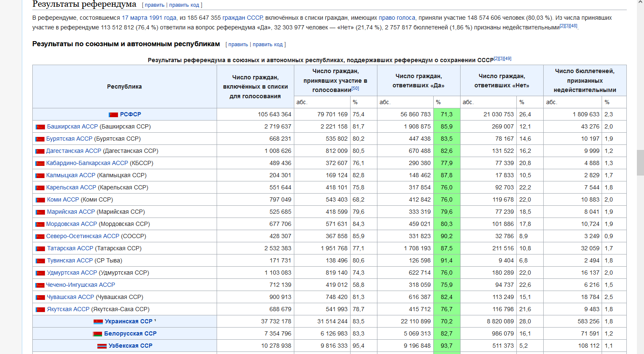Open the Бурятская АССР article link
The height and width of the screenshot is (354, 644).
(69, 139)
